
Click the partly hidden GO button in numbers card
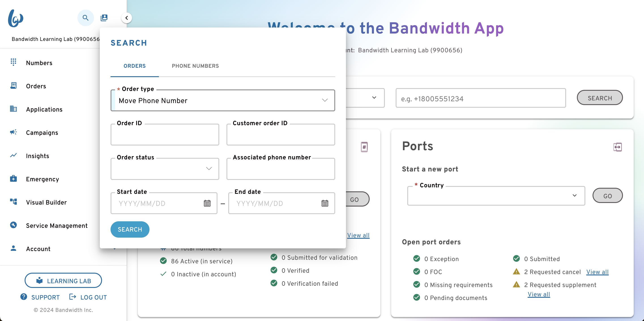tap(357, 199)
